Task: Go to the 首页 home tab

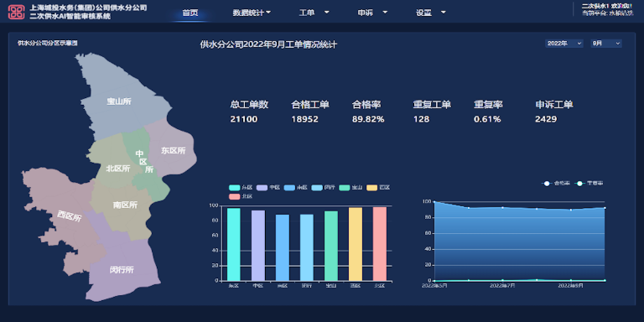Action: click(x=190, y=13)
